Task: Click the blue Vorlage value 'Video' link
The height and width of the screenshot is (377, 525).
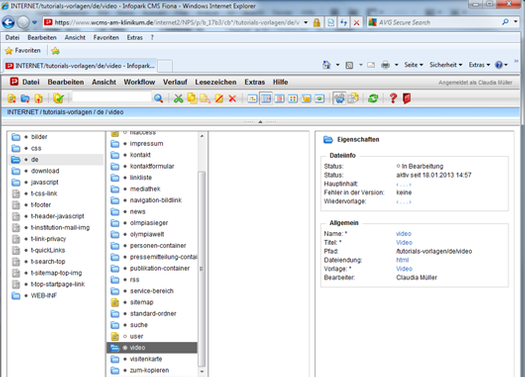Action: point(404,269)
